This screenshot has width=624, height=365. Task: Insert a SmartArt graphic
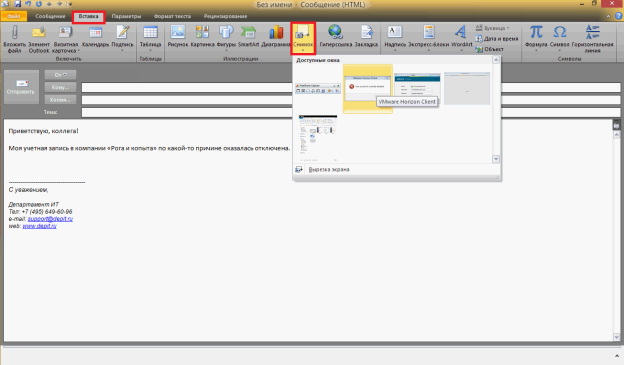(248, 37)
